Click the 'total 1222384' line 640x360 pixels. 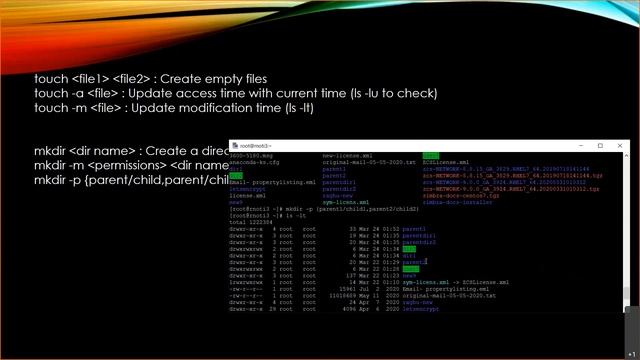(251, 222)
